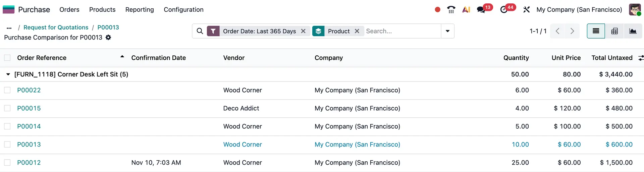Open the AI assistant icon
Image resolution: width=644 pixels, height=172 pixels.
click(x=466, y=10)
